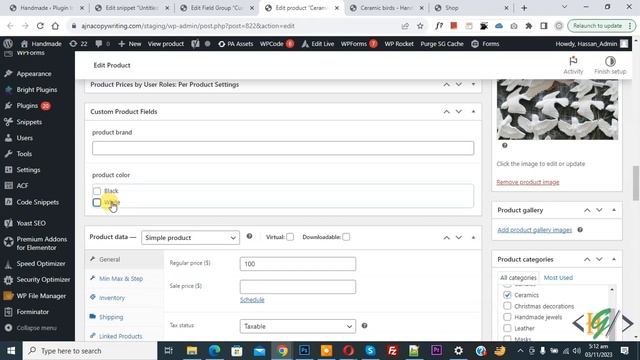640x360 pixels.
Task: Open the Taxable tax status dropdown
Action: pyautogui.click(x=298, y=326)
